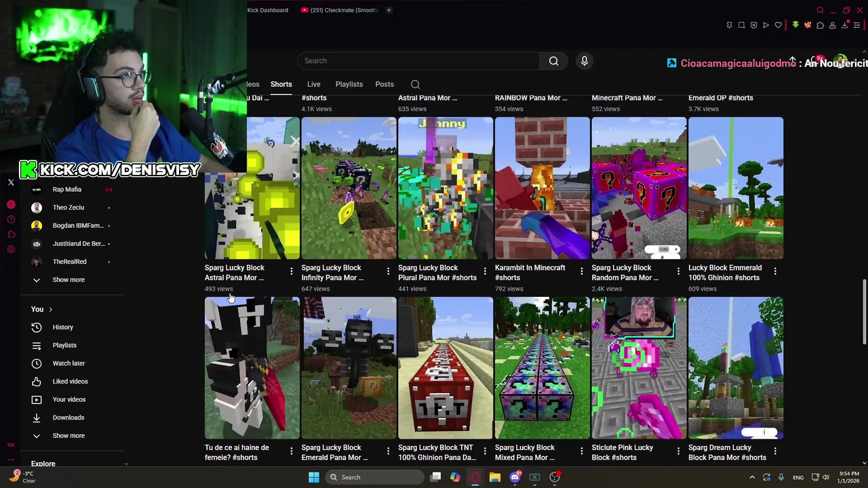868x488 pixels.
Task: Play Sticlute Pink Lucky Block short thumbnail
Action: (639, 368)
